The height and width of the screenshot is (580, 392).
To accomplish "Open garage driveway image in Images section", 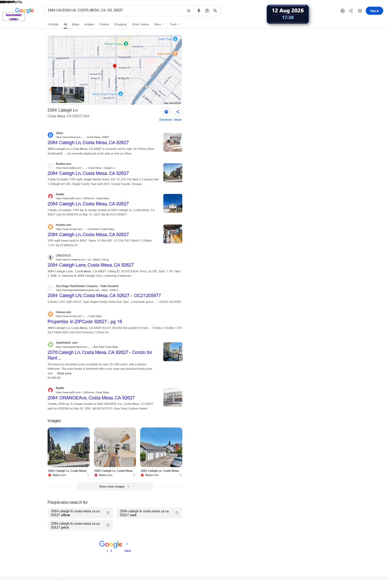I will pyautogui.click(x=161, y=447).
